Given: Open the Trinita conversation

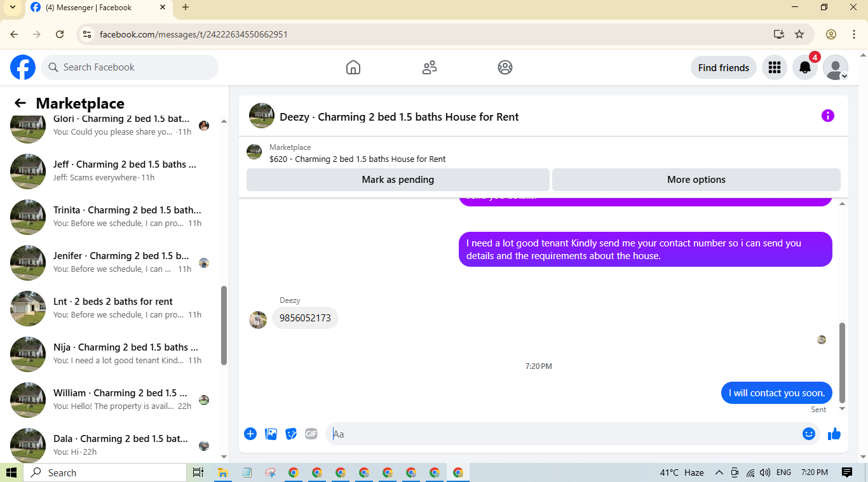Looking at the screenshot, I should [114, 217].
